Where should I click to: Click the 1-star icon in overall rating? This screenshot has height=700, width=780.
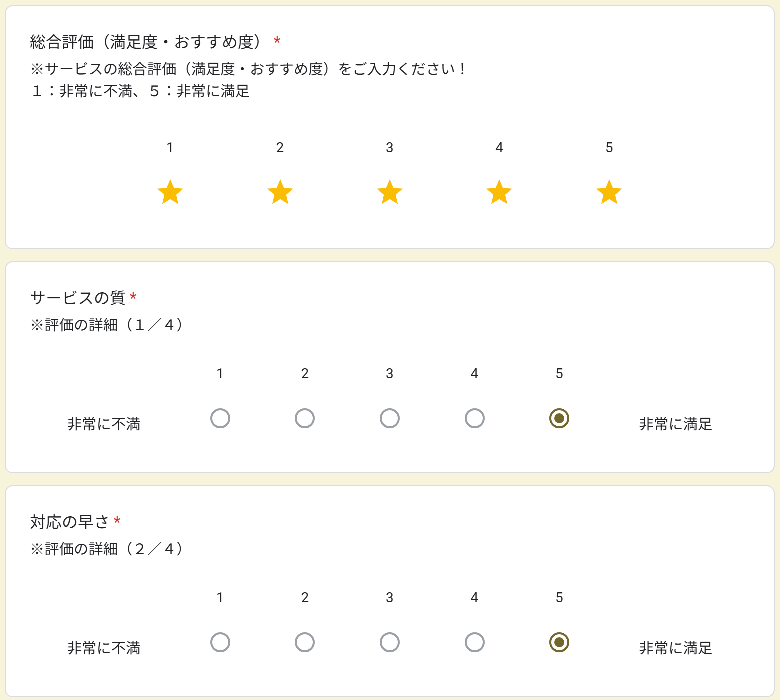pyautogui.click(x=170, y=192)
